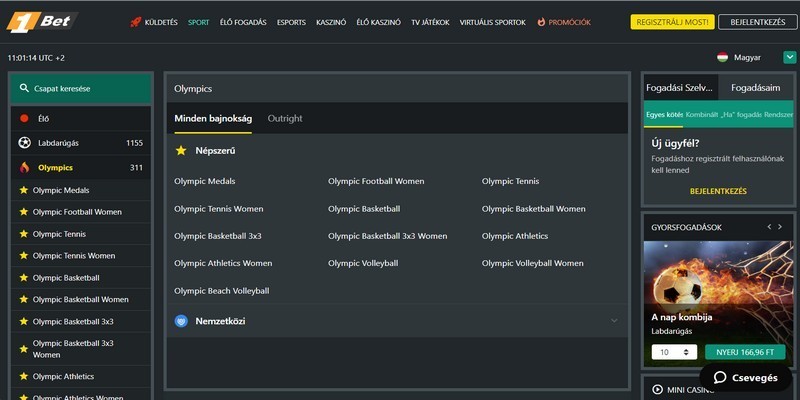Open the Élő Kaszinó menu
The height and width of the screenshot is (400, 800).
[x=379, y=22]
